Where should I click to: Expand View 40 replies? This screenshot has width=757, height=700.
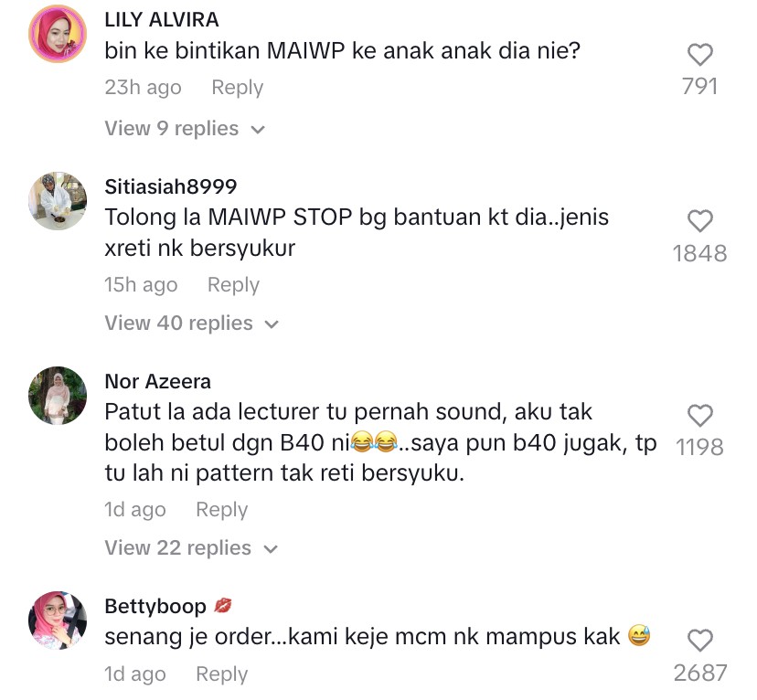(192, 323)
